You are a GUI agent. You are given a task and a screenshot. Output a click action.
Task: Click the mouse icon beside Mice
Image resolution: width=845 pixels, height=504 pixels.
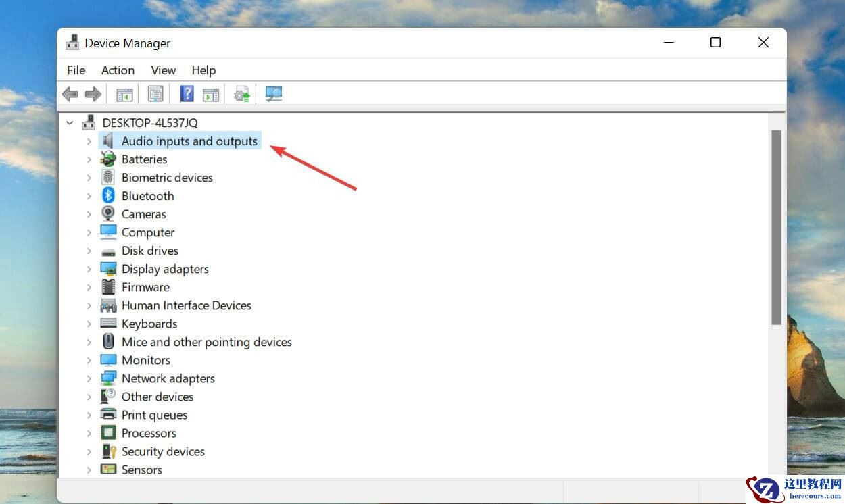[x=108, y=341]
